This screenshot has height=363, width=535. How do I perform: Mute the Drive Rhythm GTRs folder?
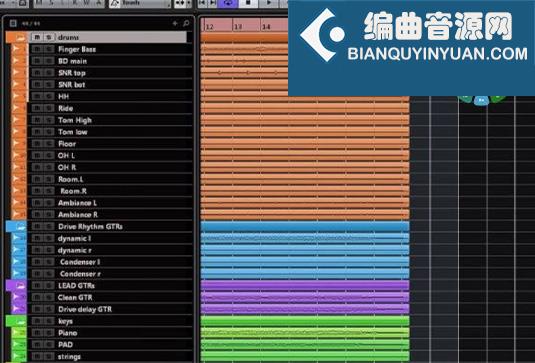tap(37, 226)
